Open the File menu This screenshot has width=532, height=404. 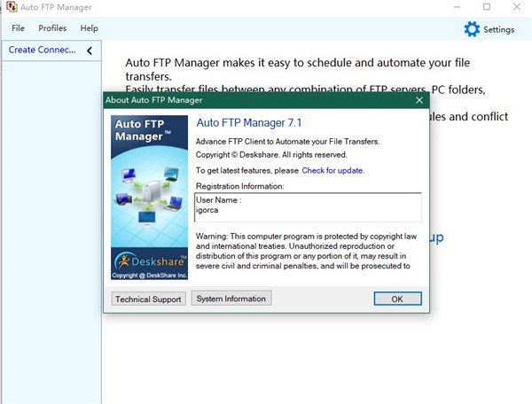click(x=18, y=28)
